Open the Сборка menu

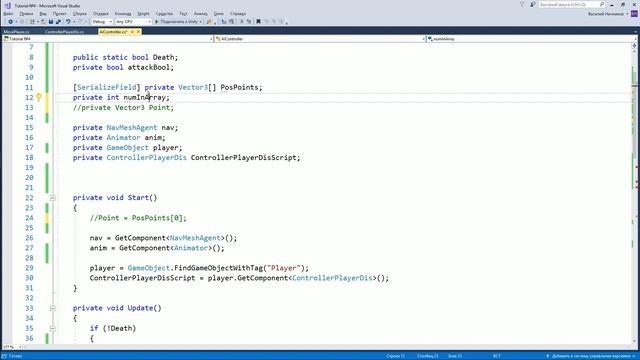click(x=80, y=13)
